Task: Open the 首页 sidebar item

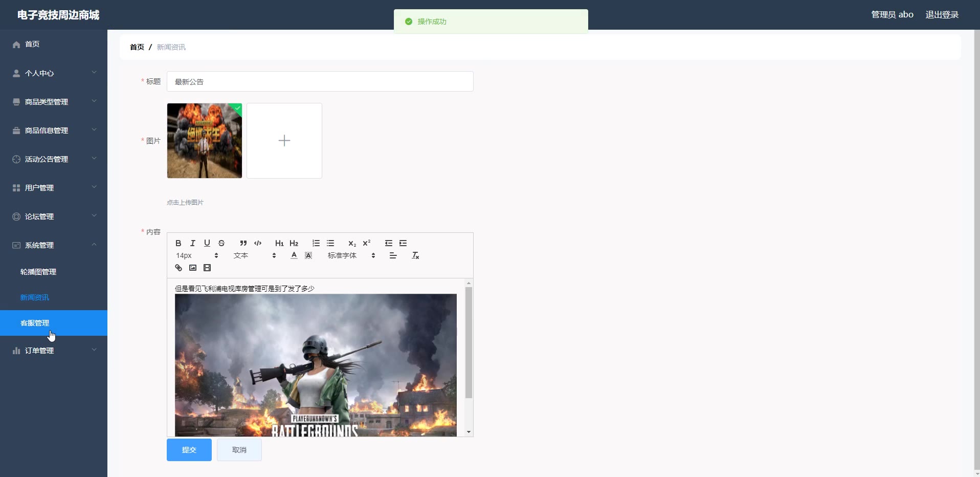Action: 54,45
